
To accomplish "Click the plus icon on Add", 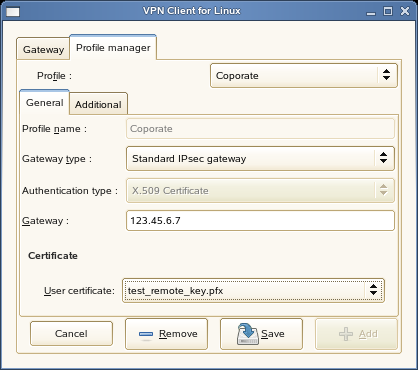I will coord(346,334).
